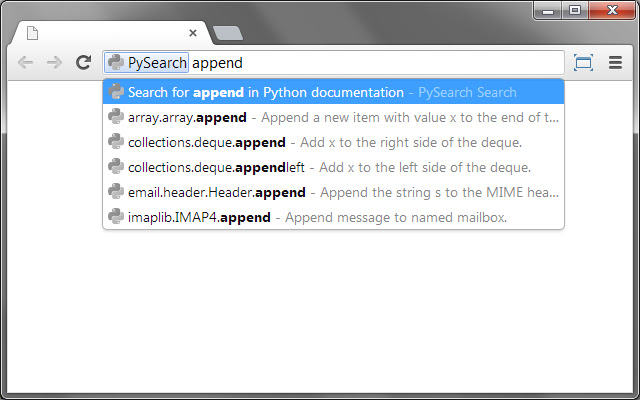
Task: Click the page icon on the browser tab
Action: [32, 33]
